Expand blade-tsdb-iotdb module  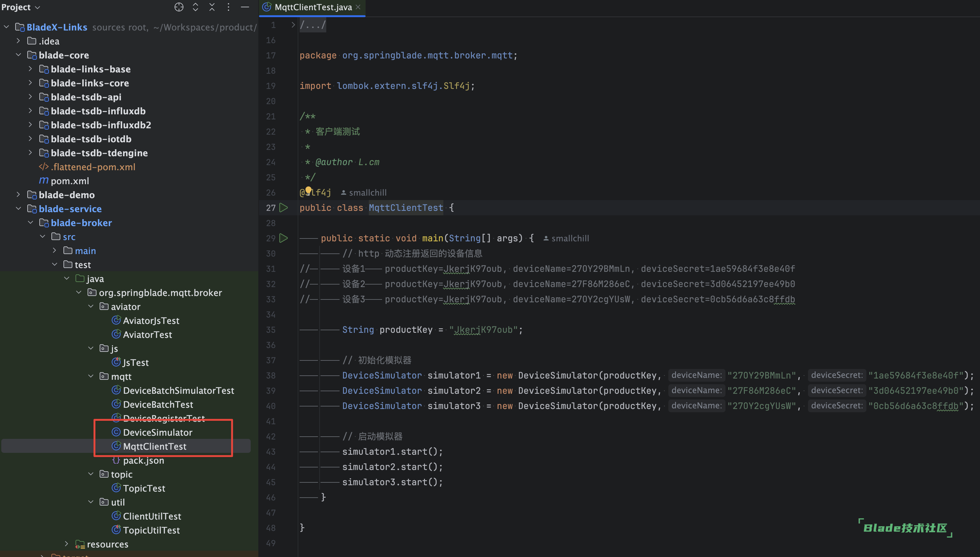(x=30, y=139)
